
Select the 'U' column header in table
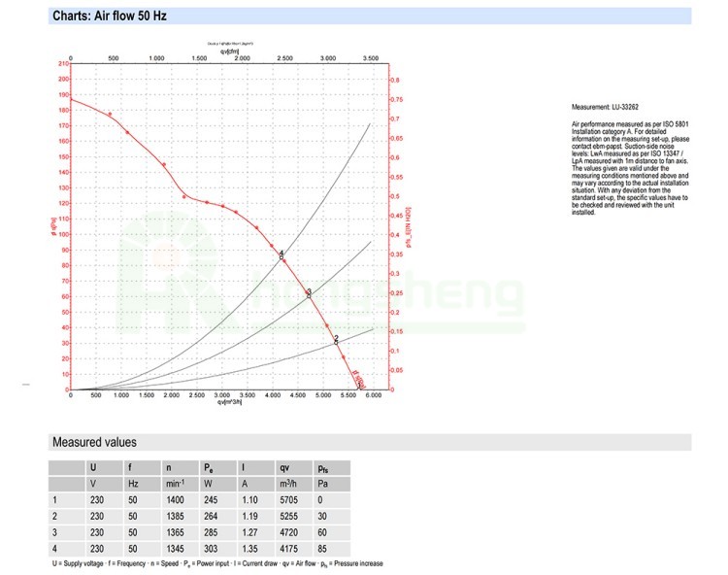93,467
